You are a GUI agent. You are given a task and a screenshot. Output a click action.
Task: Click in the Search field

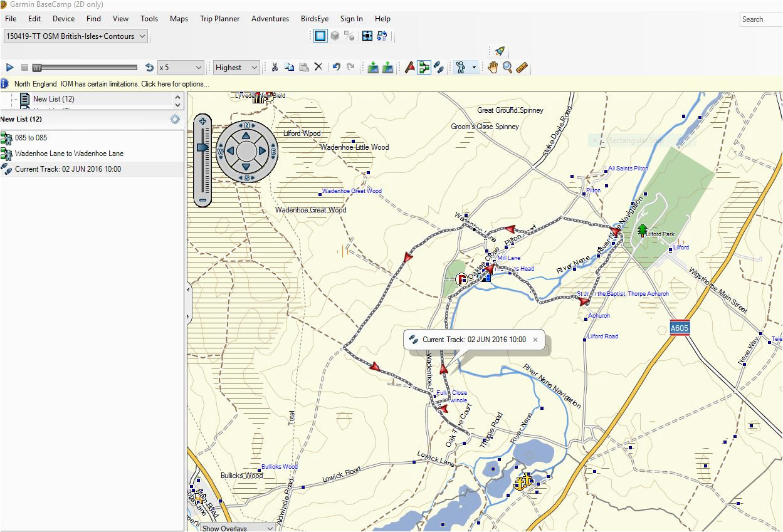[x=761, y=19]
